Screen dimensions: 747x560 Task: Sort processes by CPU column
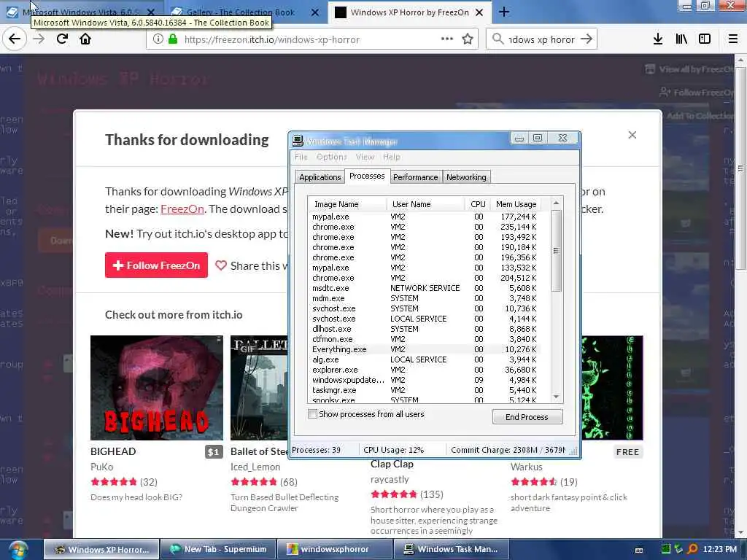tap(477, 204)
